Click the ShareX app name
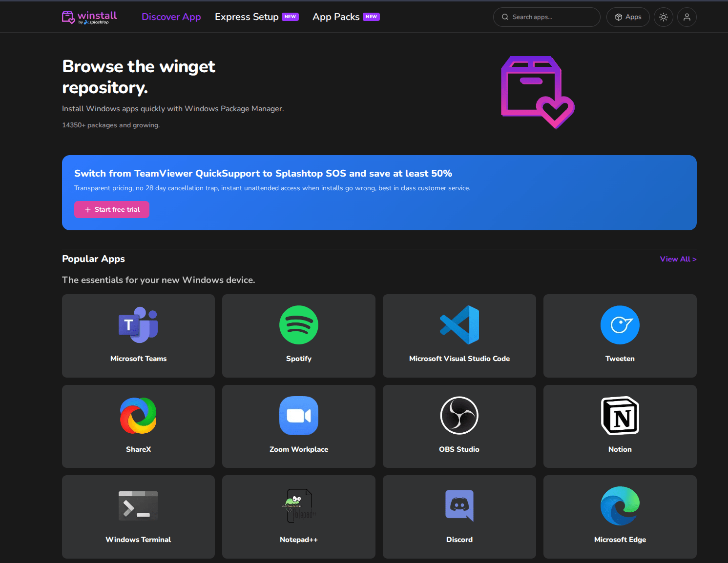 point(138,449)
